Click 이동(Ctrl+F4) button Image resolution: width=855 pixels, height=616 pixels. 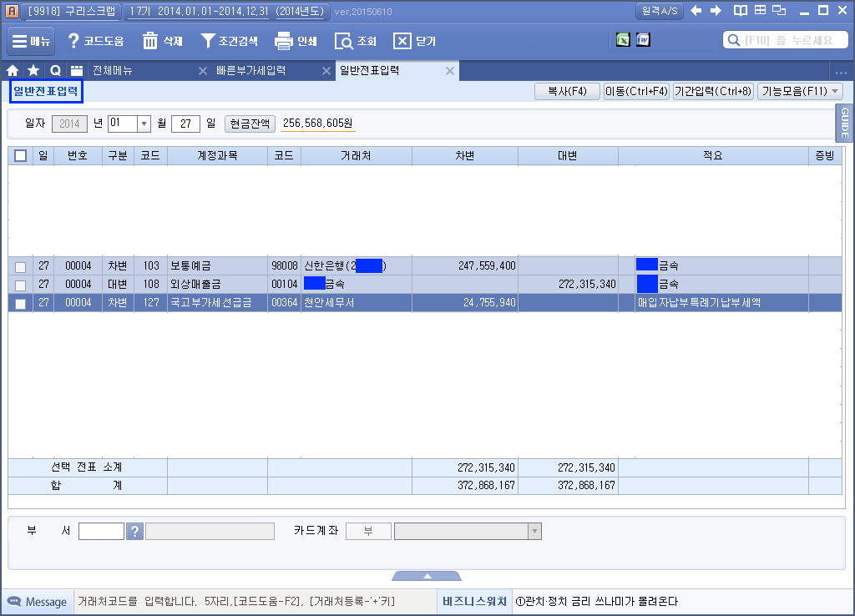point(636,91)
